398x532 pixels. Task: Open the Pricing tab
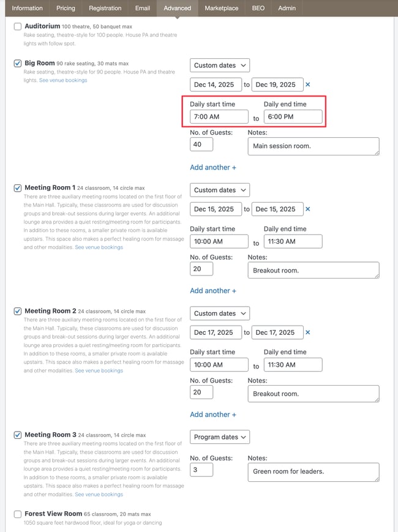(x=66, y=9)
